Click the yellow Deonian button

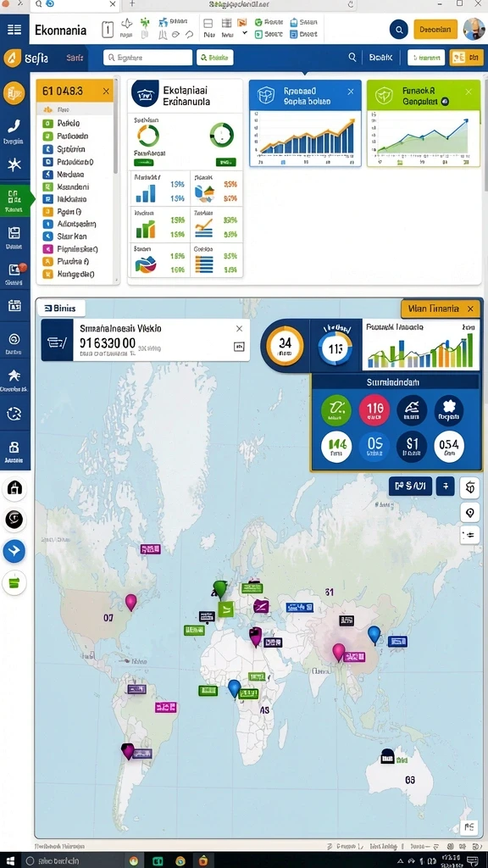(x=435, y=30)
